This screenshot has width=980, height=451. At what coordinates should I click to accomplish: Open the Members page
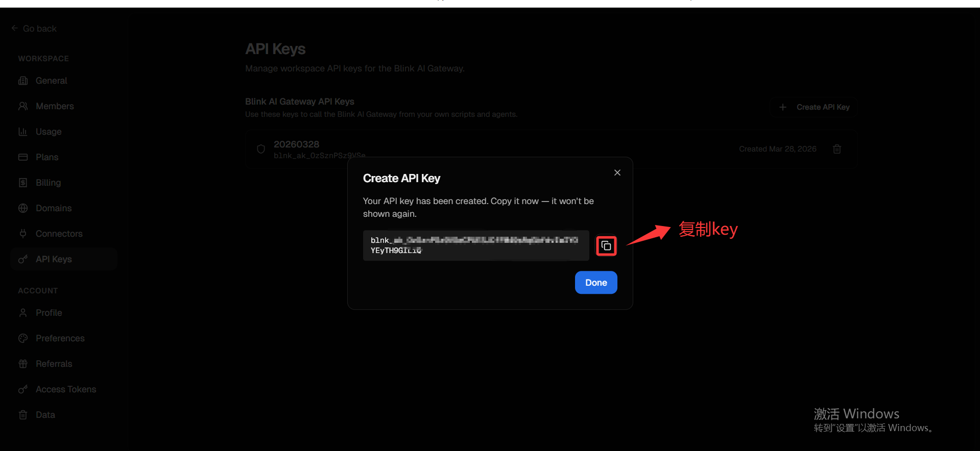pos(64,106)
